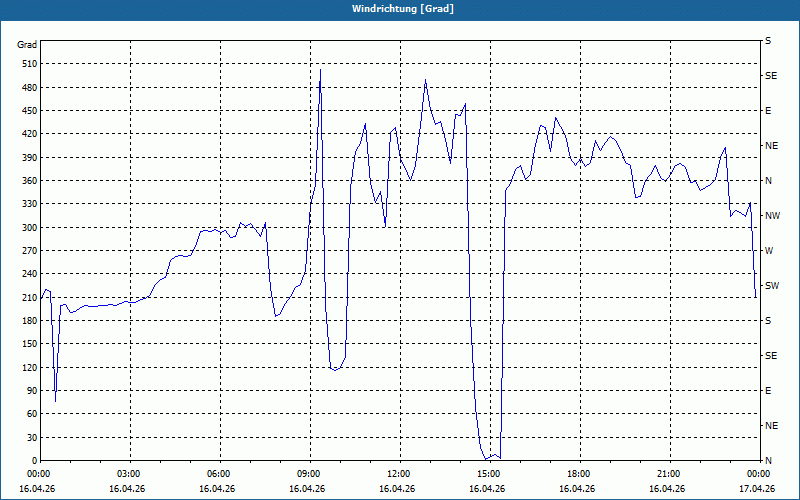Select the 12:00 time label
The width and height of the screenshot is (800, 500).
(397, 474)
